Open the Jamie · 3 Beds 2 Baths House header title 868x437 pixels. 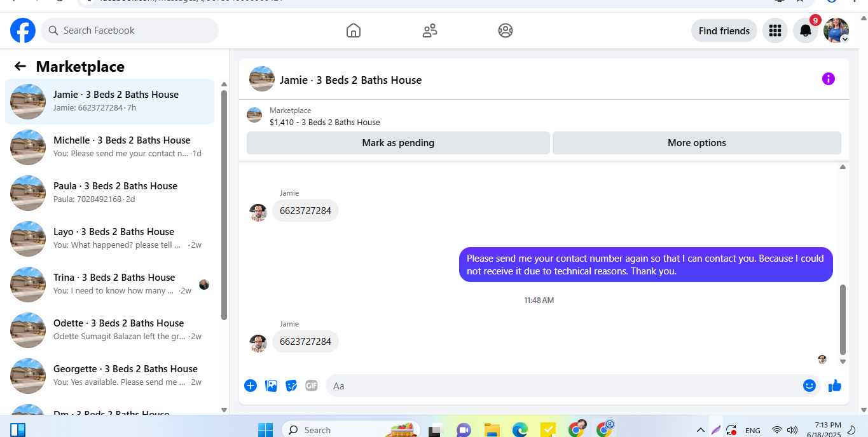click(x=350, y=80)
